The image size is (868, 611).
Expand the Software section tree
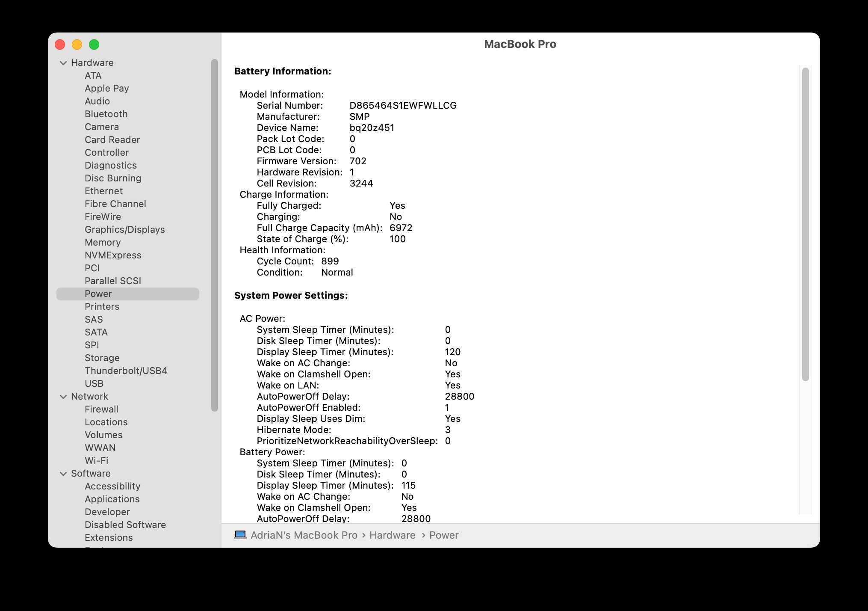pyautogui.click(x=64, y=474)
